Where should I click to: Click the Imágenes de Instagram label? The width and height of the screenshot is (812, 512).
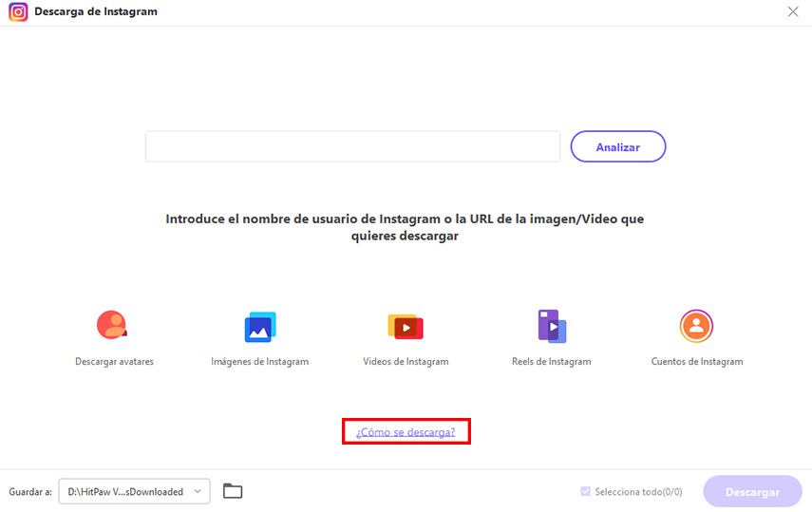tap(260, 362)
